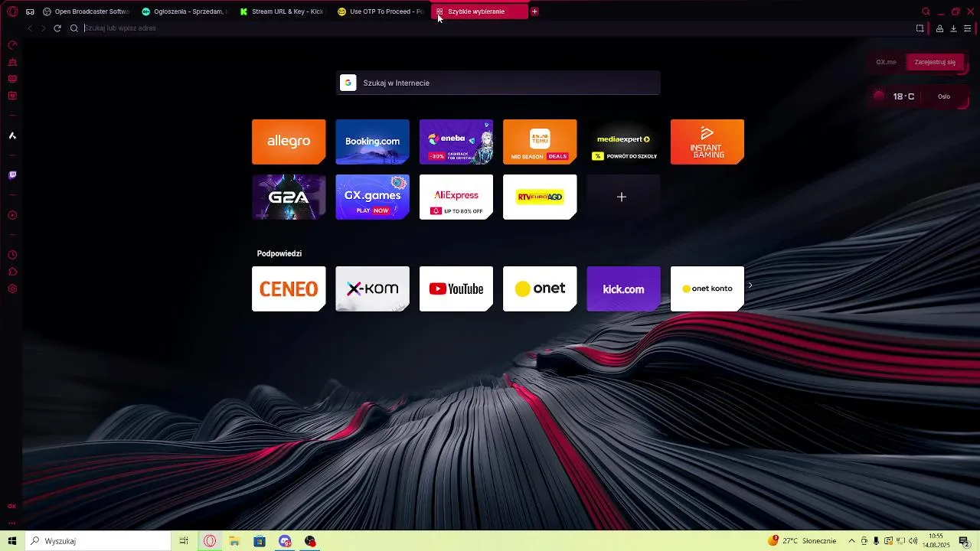Open the mediaexpert speed dial tile
This screenshot has height=551, width=980.
(623, 142)
